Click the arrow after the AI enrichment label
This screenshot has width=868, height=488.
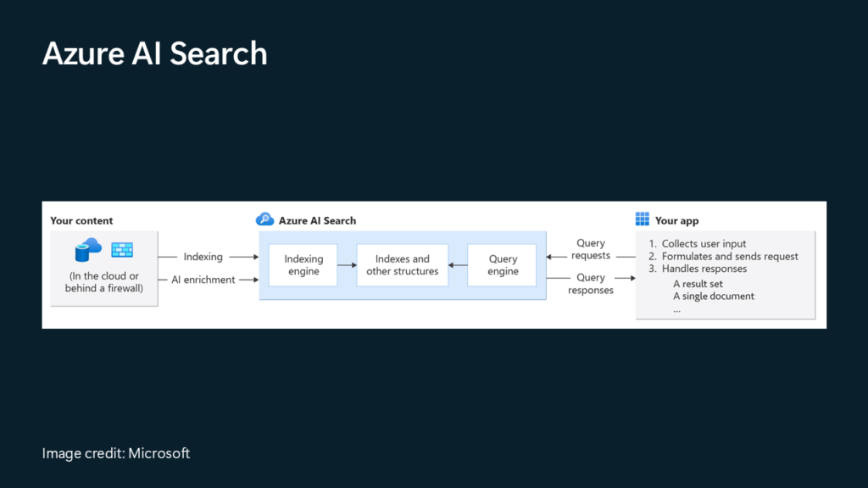249,280
